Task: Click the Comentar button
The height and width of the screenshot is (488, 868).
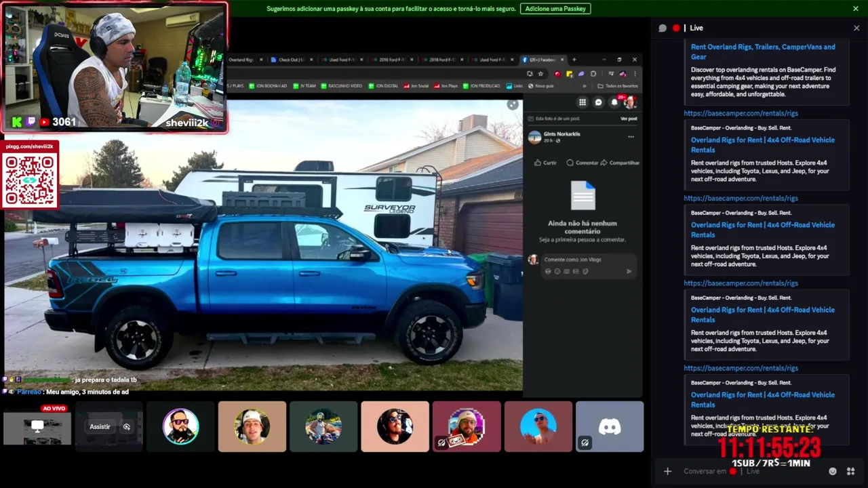Action: [583, 163]
